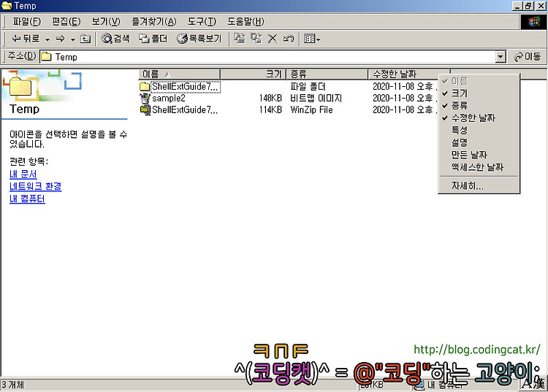Select the ShellExtGuide7 folder icon
Viewport: 548px width, 392px height.
[x=145, y=86]
